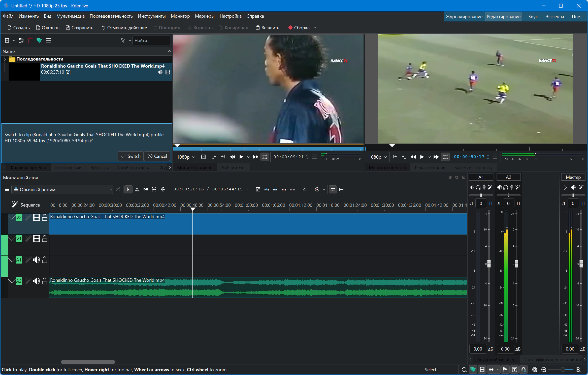Rewind playback in the clip monitor
The image size is (588, 375).
coord(233,157)
